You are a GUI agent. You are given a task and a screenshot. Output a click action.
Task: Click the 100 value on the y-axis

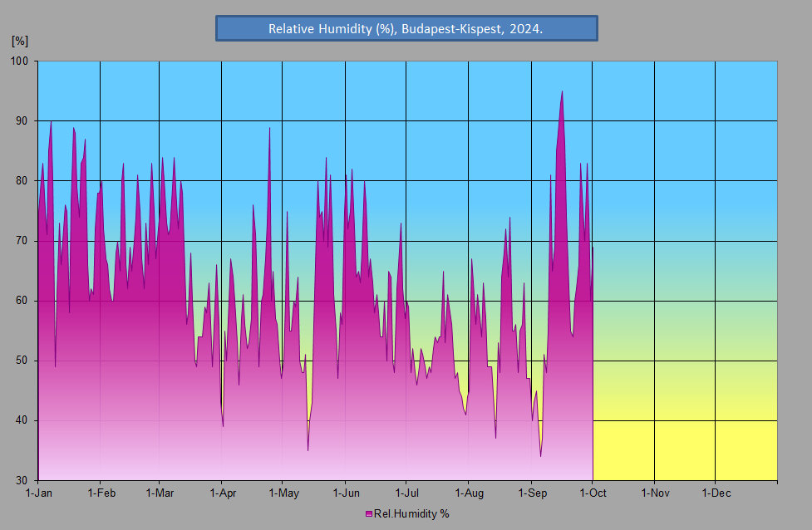point(19,61)
